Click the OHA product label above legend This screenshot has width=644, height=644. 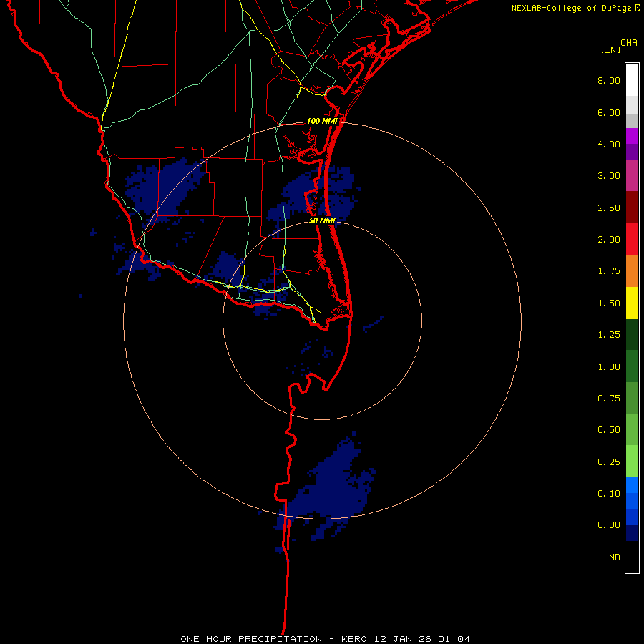629,43
